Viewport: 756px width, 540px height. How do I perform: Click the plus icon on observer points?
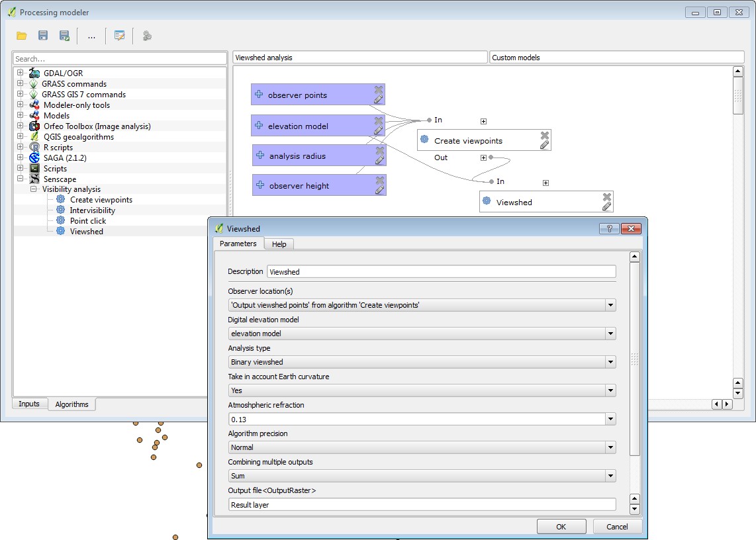[259, 95]
